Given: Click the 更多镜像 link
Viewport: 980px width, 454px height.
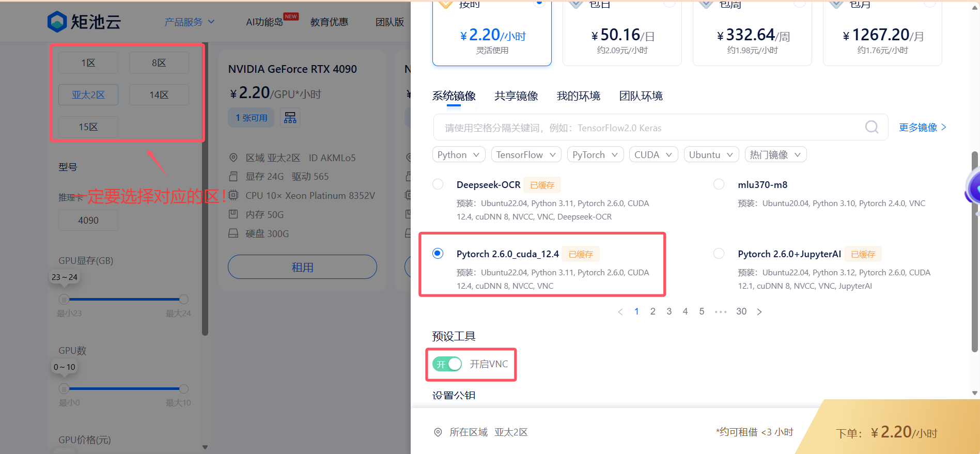Looking at the screenshot, I should tap(923, 128).
